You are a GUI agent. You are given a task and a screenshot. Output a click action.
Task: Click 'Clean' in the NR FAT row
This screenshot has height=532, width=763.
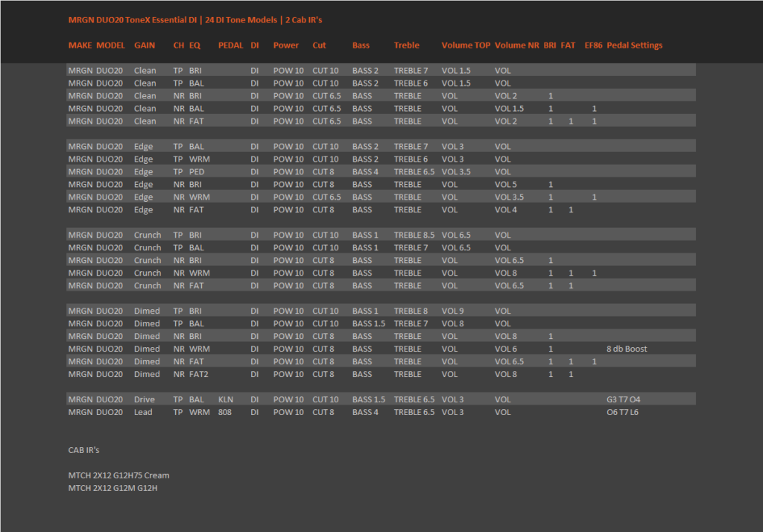pos(145,121)
